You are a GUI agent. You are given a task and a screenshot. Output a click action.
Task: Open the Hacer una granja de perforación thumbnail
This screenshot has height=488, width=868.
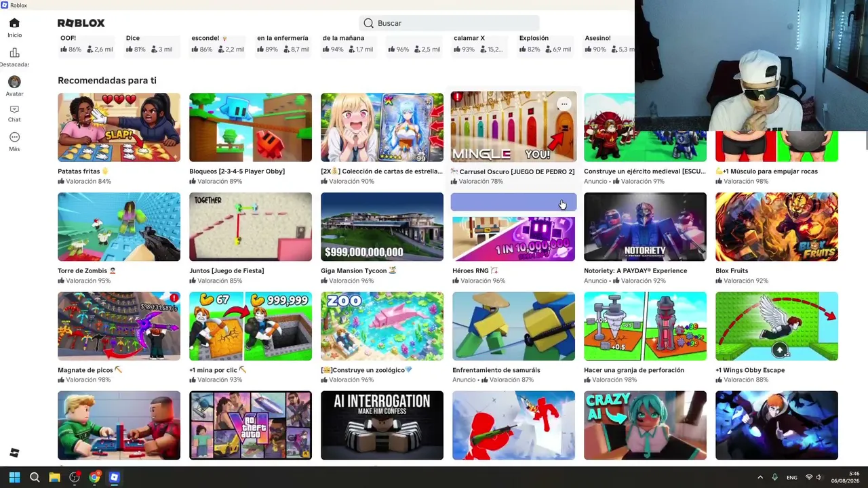coord(645,326)
